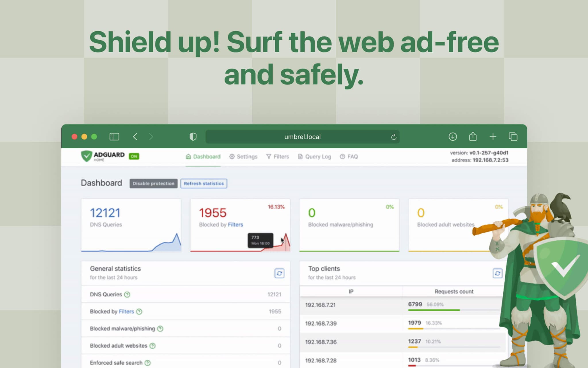This screenshot has width=588, height=368.
Task: Click the FAQ question mark icon
Action: click(342, 157)
